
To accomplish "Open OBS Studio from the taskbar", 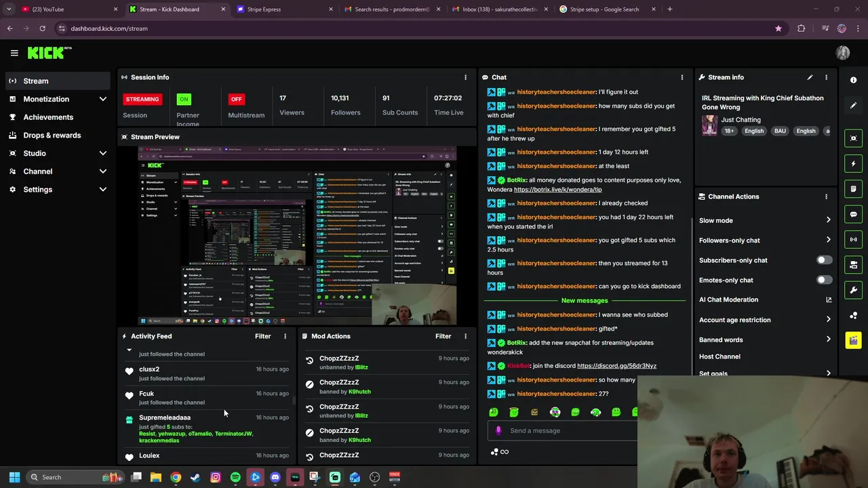I will (374, 477).
